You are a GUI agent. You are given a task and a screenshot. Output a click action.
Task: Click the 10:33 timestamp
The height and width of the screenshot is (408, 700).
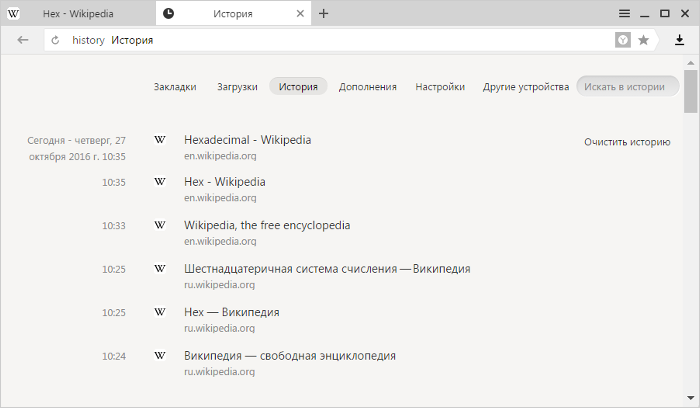pos(114,225)
